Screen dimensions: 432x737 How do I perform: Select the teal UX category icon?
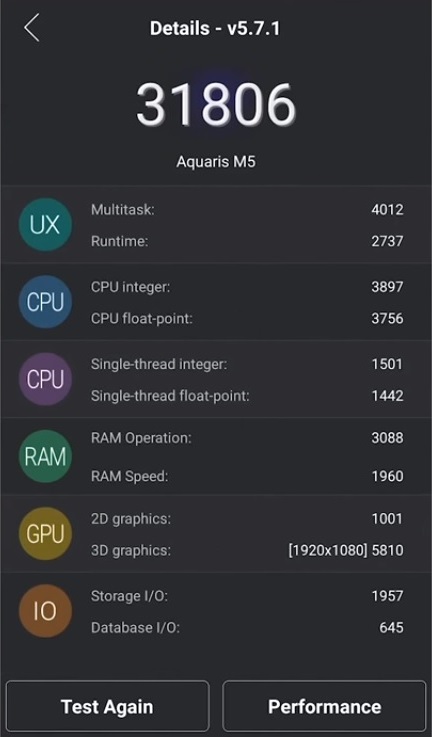click(45, 225)
